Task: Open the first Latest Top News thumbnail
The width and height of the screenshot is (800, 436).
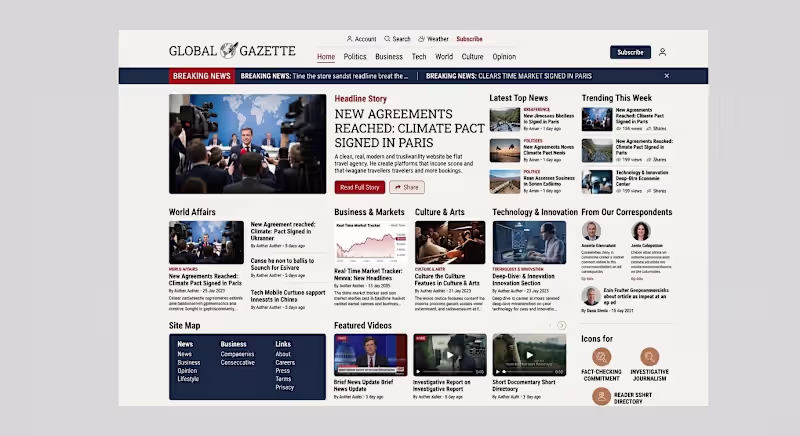Action: (505, 119)
